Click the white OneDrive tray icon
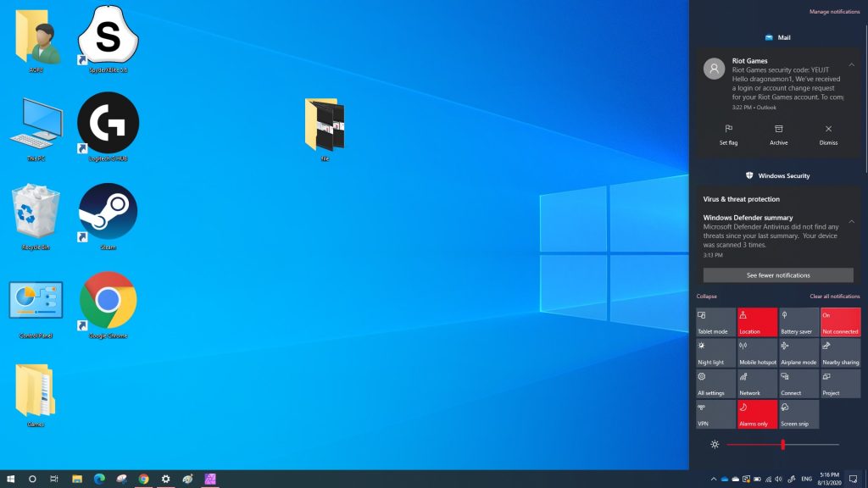The width and height of the screenshot is (868, 488). [735, 480]
